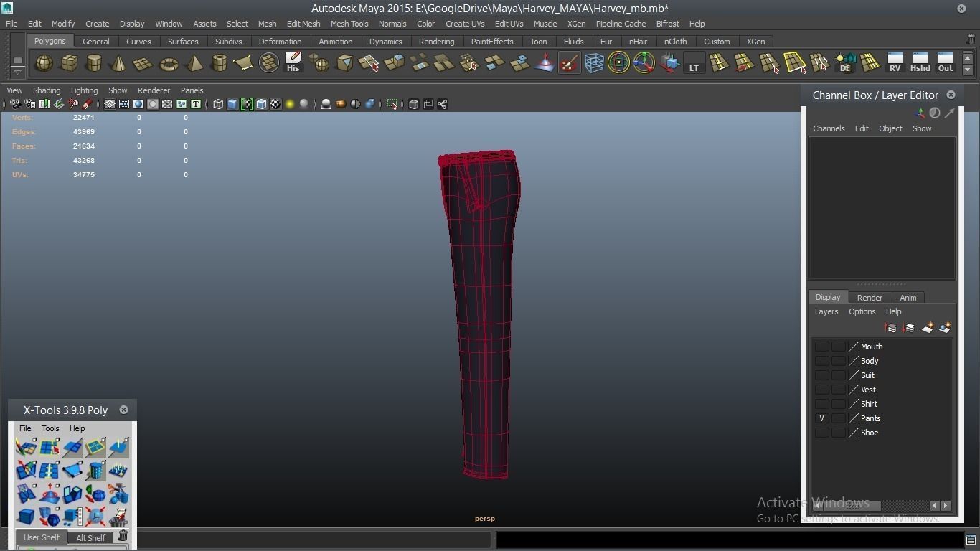Image resolution: width=980 pixels, height=551 pixels.
Task: Click the User Shelf tab in X-Tools
Action: pos(42,537)
